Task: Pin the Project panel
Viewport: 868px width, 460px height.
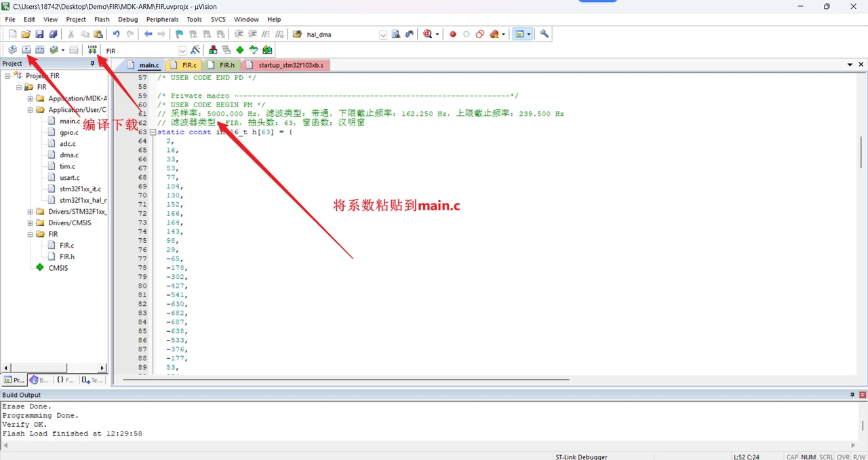Action: (93, 63)
